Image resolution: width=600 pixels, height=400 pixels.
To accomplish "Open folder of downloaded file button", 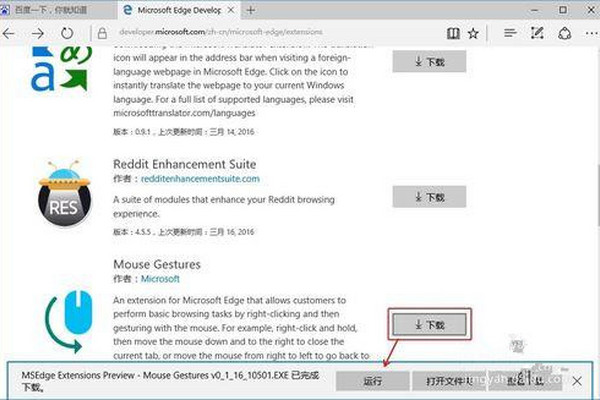I will (x=448, y=381).
